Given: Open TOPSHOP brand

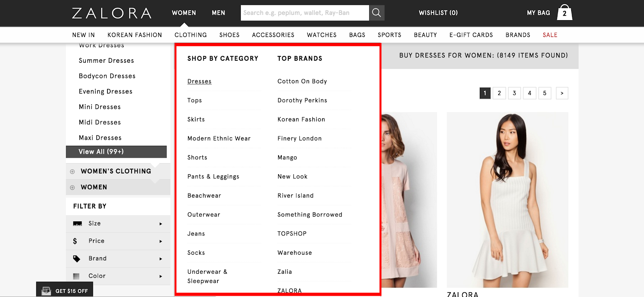Looking at the screenshot, I should (292, 234).
